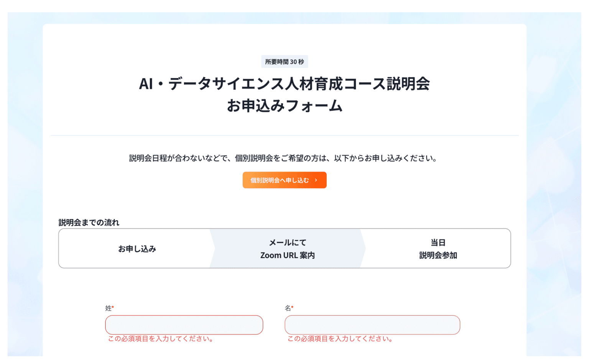Click the 個別説明会へ申し込む orange button
592x364 pixels.
point(284,180)
